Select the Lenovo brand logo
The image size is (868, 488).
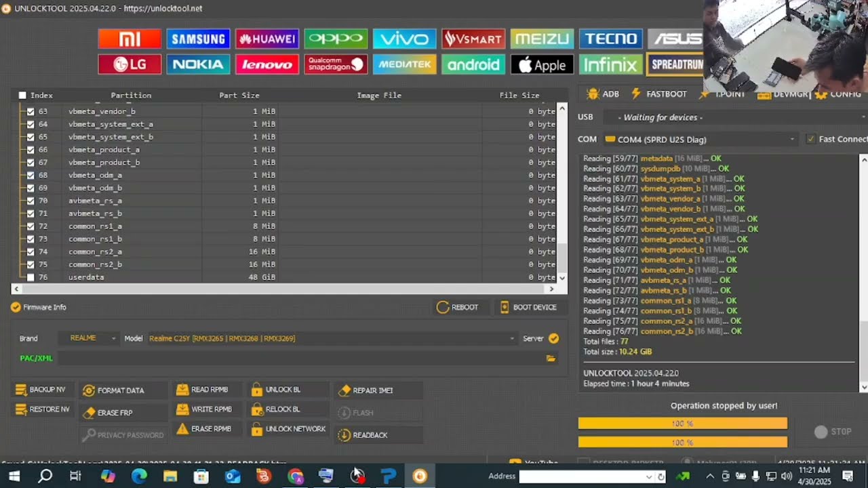(x=267, y=64)
